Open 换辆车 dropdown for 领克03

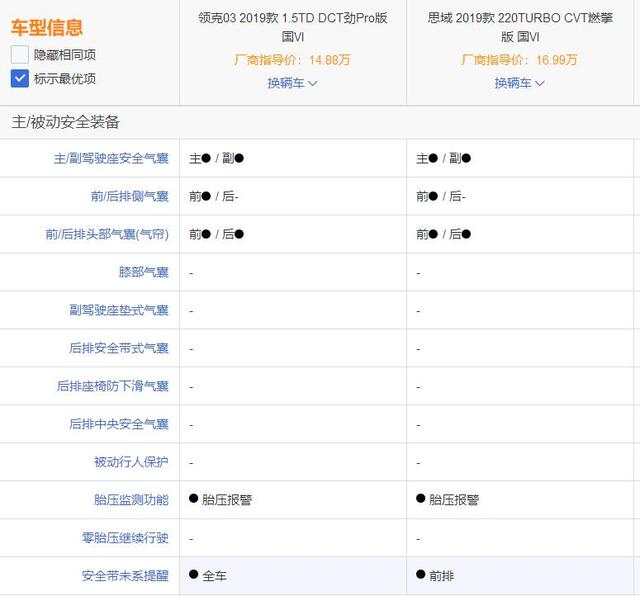coord(292,83)
